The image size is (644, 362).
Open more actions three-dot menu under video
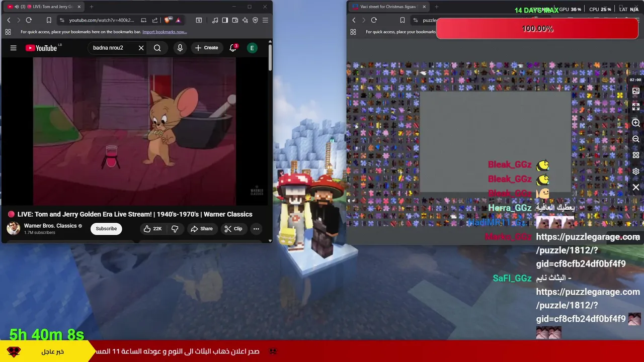pyautogui.click(x=256, y=229)
